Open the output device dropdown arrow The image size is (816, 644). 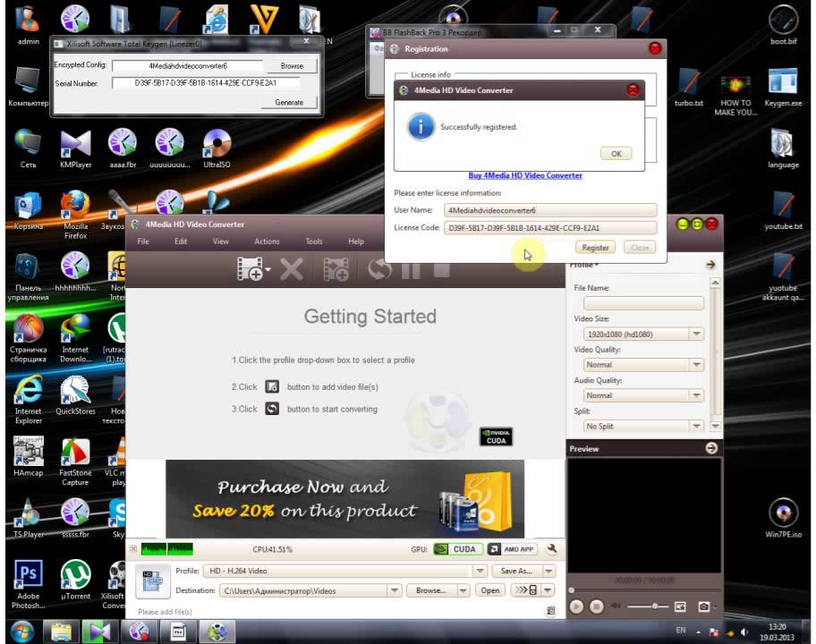pos(548,590)
